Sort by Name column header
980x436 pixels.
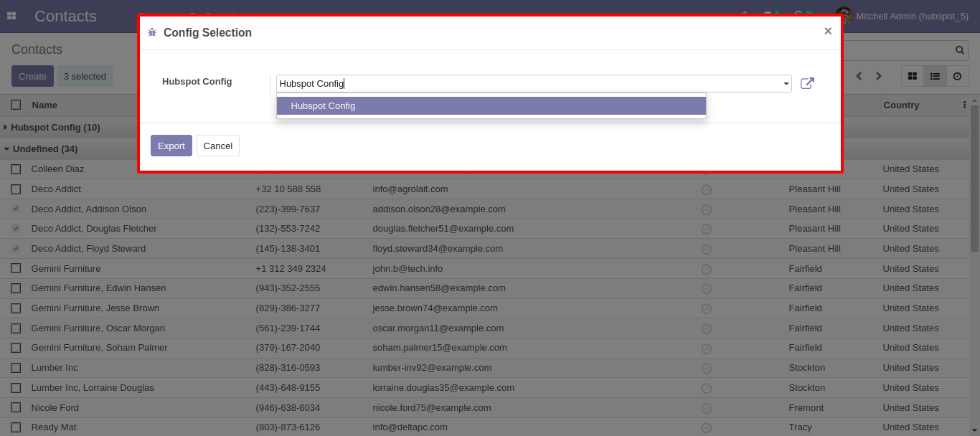point(44,105)
